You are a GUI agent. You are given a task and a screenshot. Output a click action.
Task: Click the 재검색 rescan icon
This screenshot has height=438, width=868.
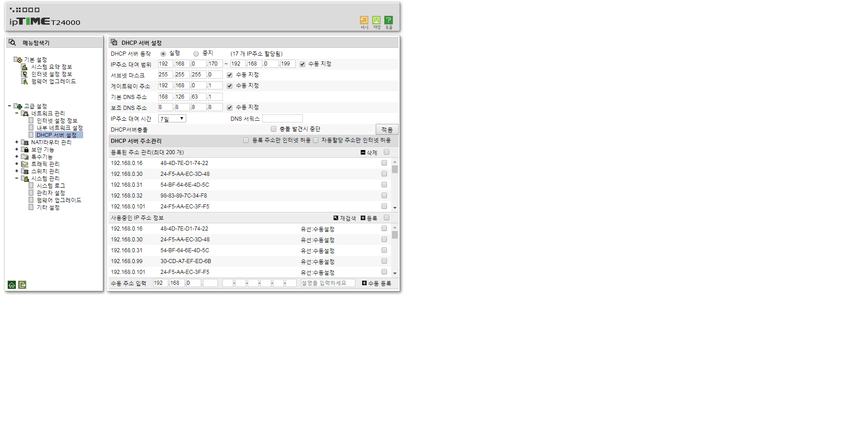point(336,218)
